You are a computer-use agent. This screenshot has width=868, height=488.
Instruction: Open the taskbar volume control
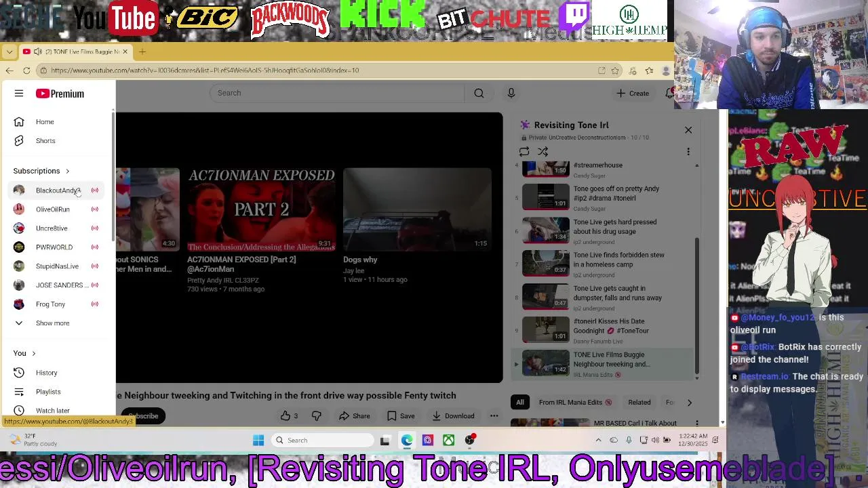coord(655,441)
